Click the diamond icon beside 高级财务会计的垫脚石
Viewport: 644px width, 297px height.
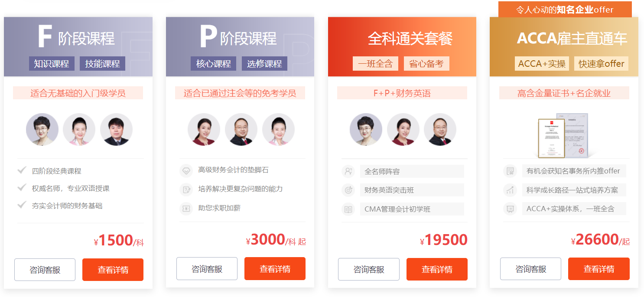tap(186, 170)
